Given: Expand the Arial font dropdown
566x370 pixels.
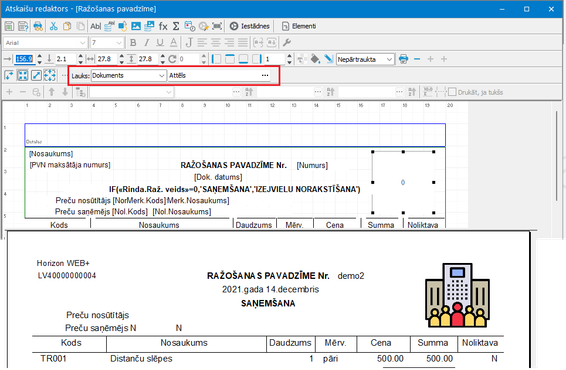Looking at the screenshot, I should (82, 43).
